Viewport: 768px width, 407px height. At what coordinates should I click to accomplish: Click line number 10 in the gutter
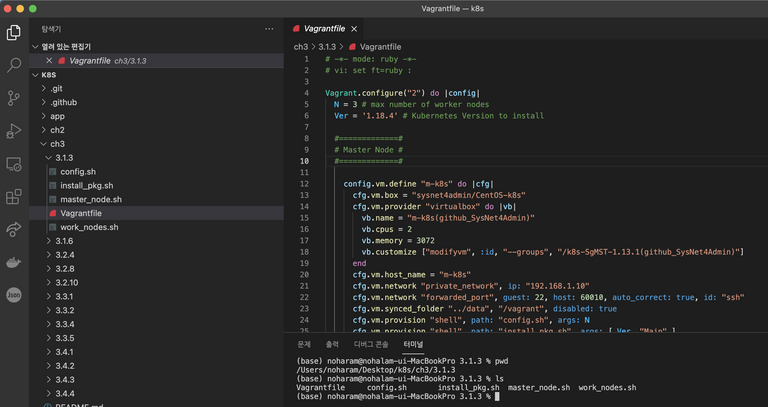(305, 161)
